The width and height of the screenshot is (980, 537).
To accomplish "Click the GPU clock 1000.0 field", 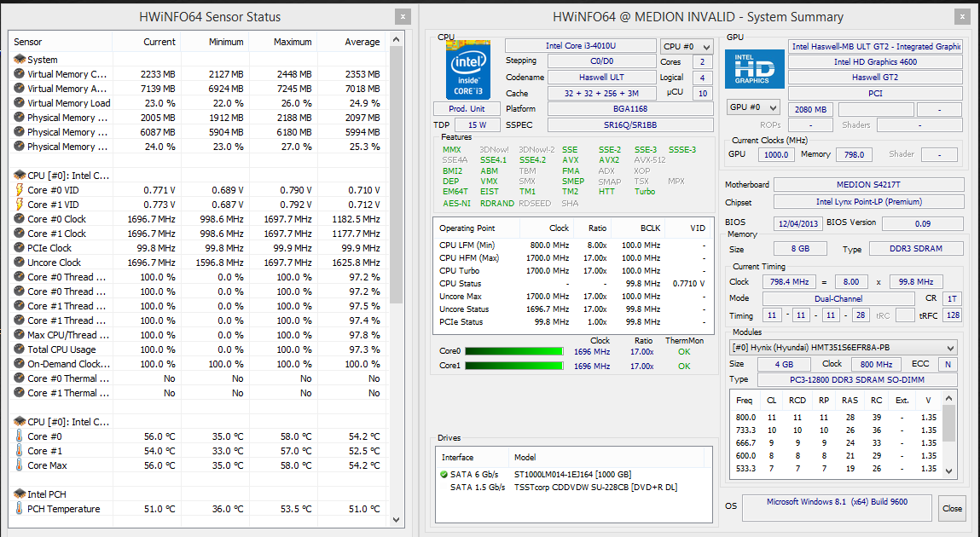I will [x=776, y=154].
